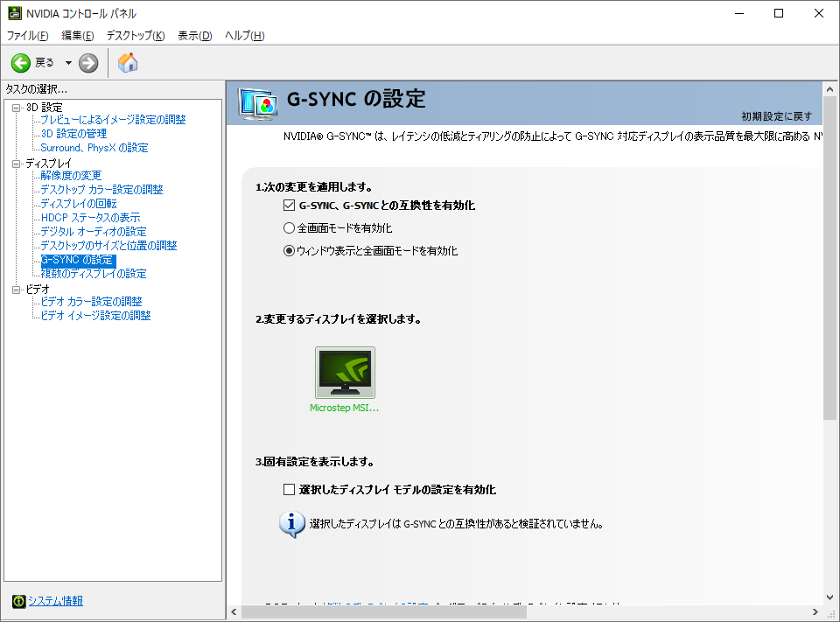Select G-SYNC の設定 tree item
The image size is (840, 622).
click(x=78, y=260)
